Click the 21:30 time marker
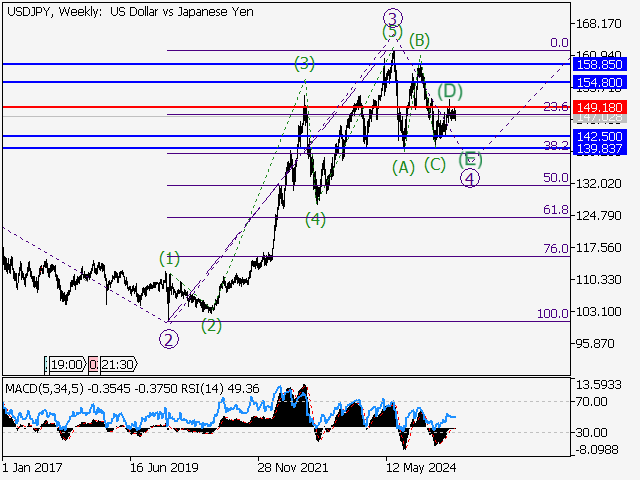 [x=110, y=366]
